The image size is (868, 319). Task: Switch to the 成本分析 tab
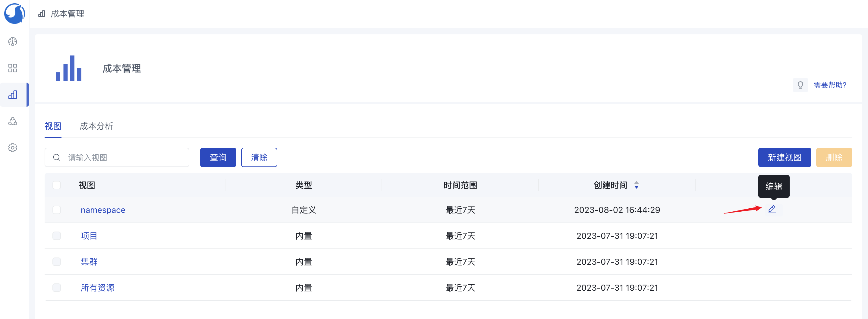click(96, 126)
